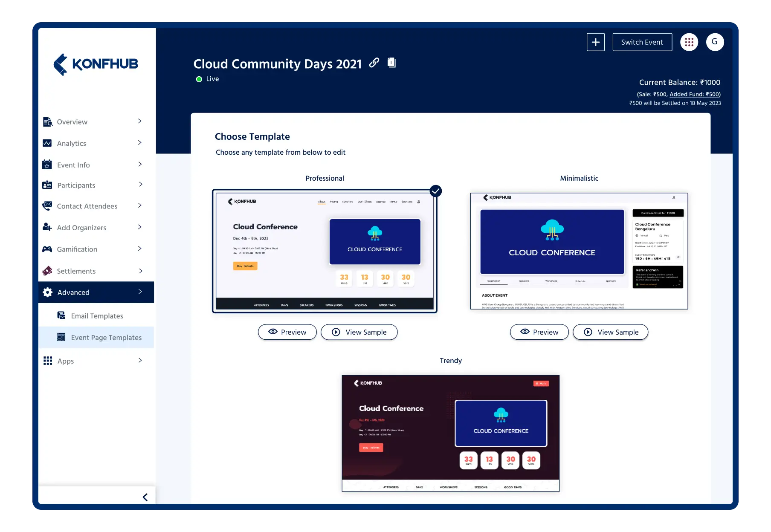Click the Event Info calendar icon
The image size is (771, 532).
point(47,165)
